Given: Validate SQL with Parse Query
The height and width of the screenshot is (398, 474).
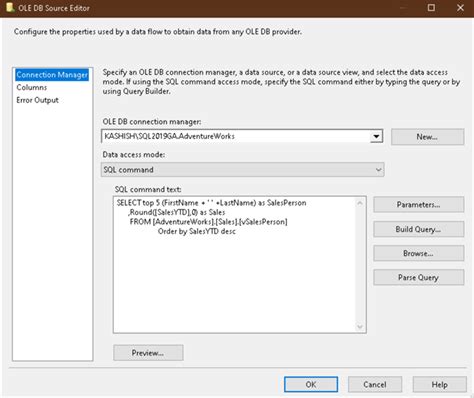Looking at the screenshot, I should click(418, 277).
